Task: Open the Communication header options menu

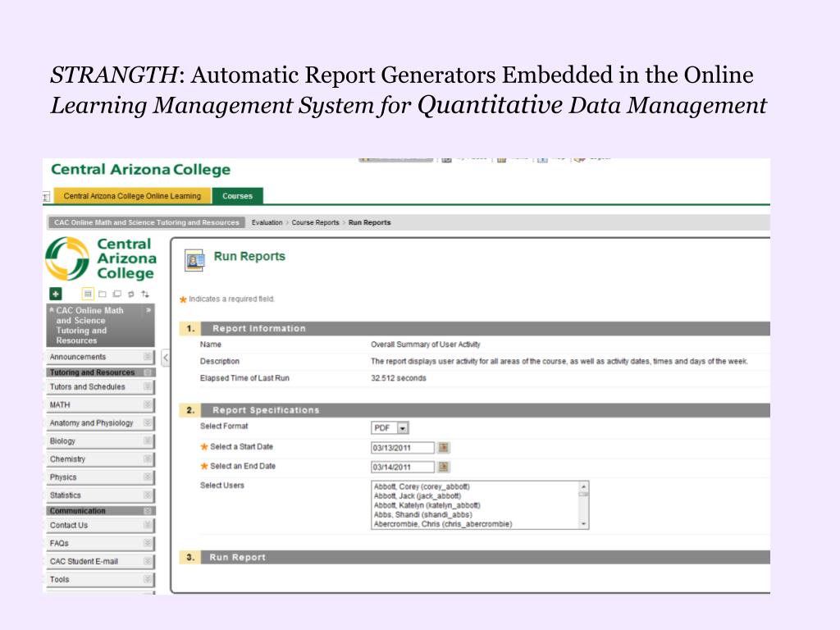Action: tap(148, 511)
